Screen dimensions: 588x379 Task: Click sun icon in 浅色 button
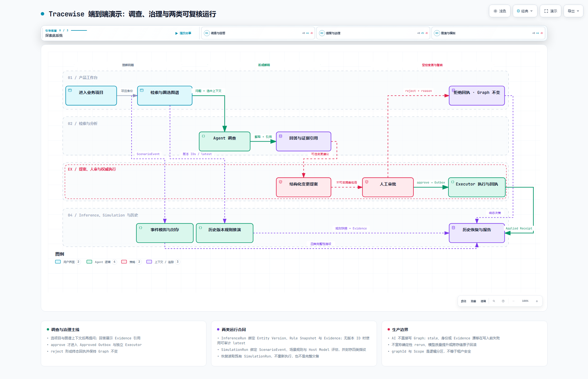(x=495, y=11)
